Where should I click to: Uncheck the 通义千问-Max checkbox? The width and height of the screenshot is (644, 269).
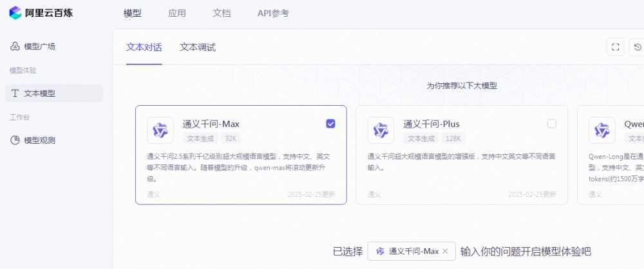(x=330, y=123)
